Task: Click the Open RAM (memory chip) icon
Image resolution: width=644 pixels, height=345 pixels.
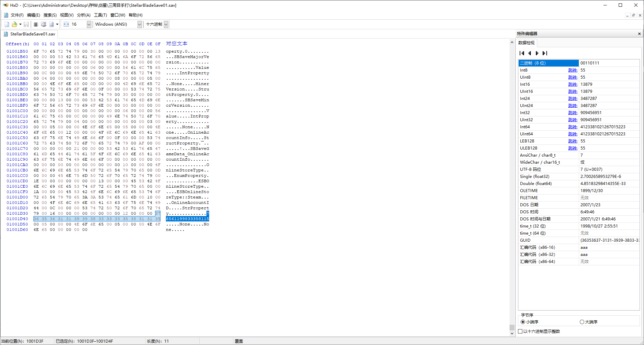Action: coord(36,24)
